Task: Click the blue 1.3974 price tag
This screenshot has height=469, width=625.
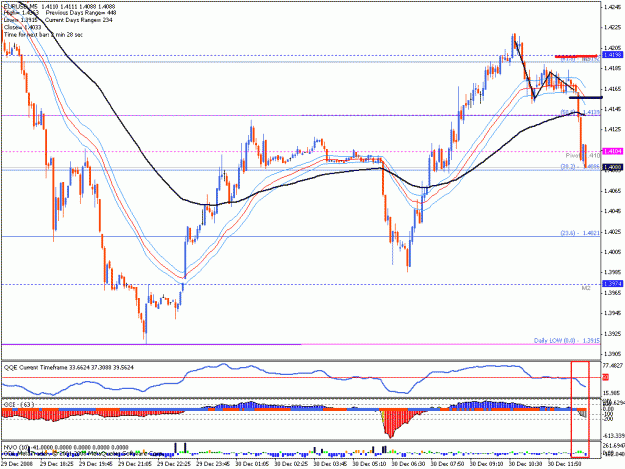Action: 613,284
